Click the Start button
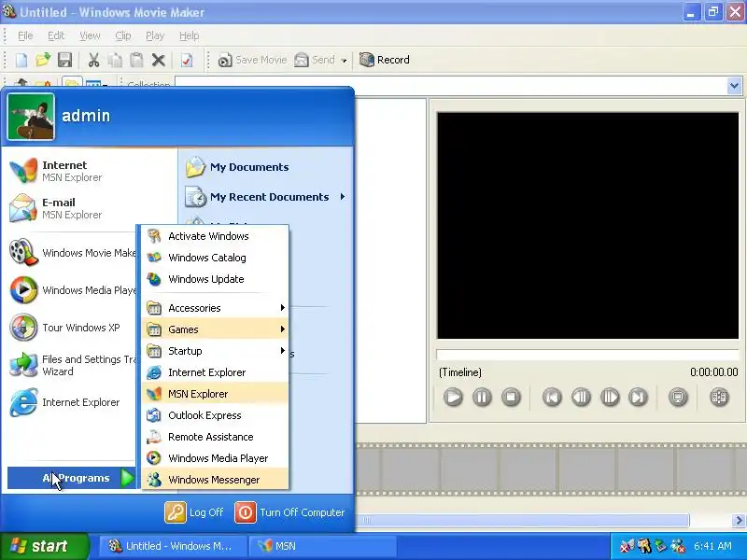 [x=45, y=546]
